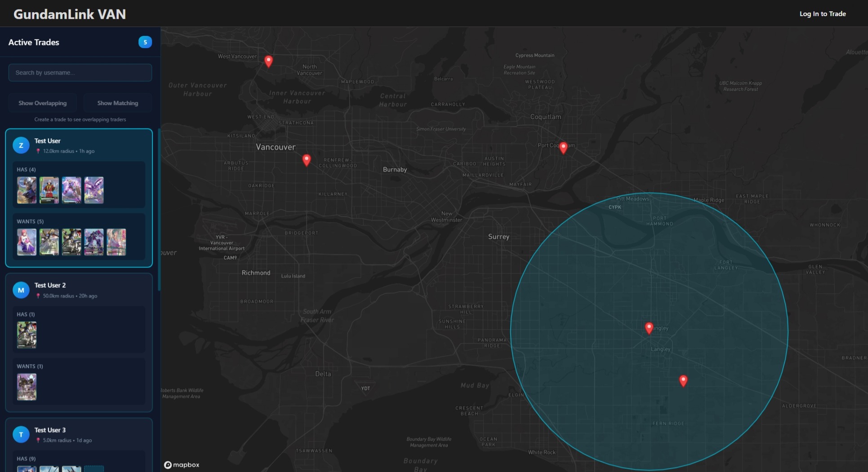This screenshot has width=868, height=472.
Task: Click the Active Trades count badge
Action: [145, 42]
